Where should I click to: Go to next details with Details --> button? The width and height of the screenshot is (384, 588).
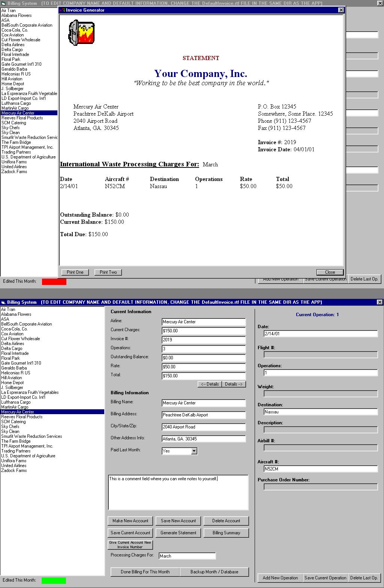(x=234, y=384)
